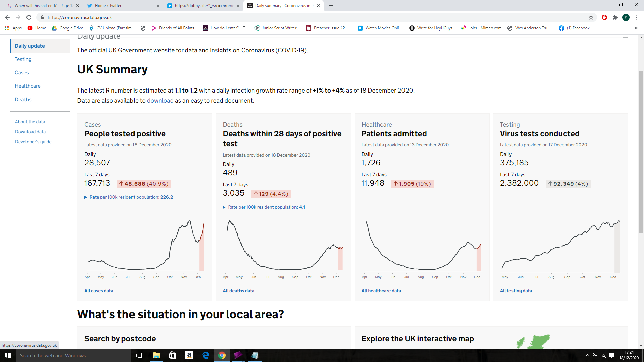
Task: Show more bookmarks with the overflow chevron
Action: point(636,28)
